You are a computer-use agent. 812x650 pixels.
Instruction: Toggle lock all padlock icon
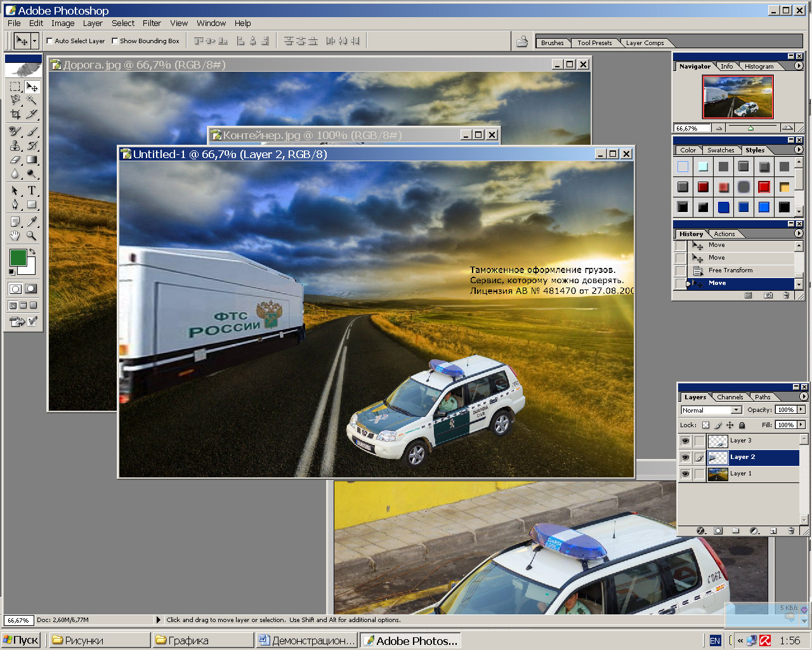pos(742,425)
